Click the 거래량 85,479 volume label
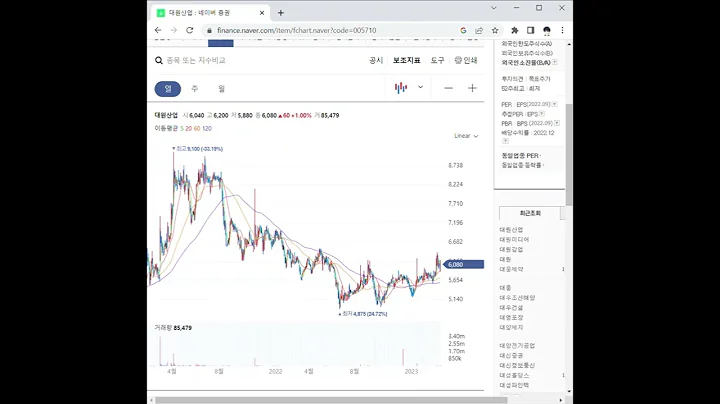The width and height of the screenshot is (720, 404). (x=173, y=328)
